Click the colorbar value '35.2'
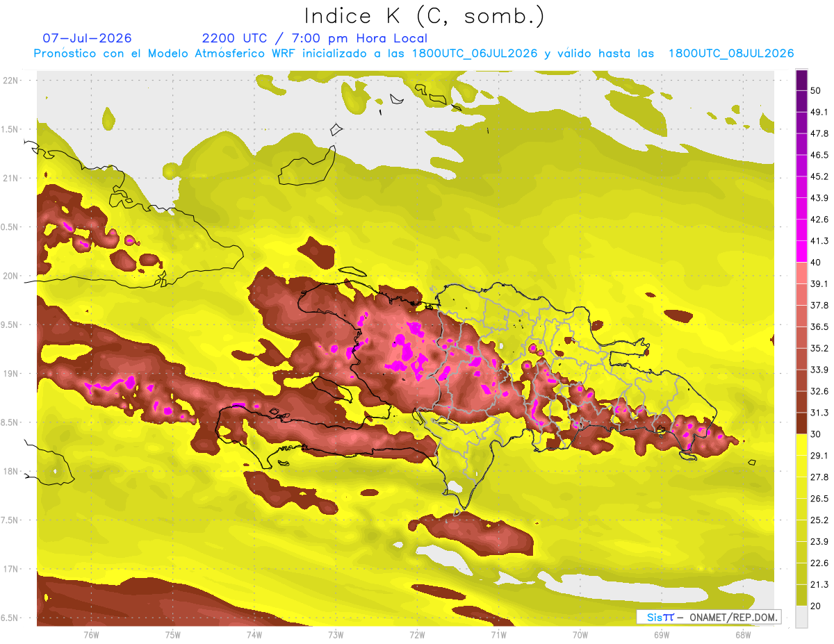834x644 pixels. (x=819, y=348)
